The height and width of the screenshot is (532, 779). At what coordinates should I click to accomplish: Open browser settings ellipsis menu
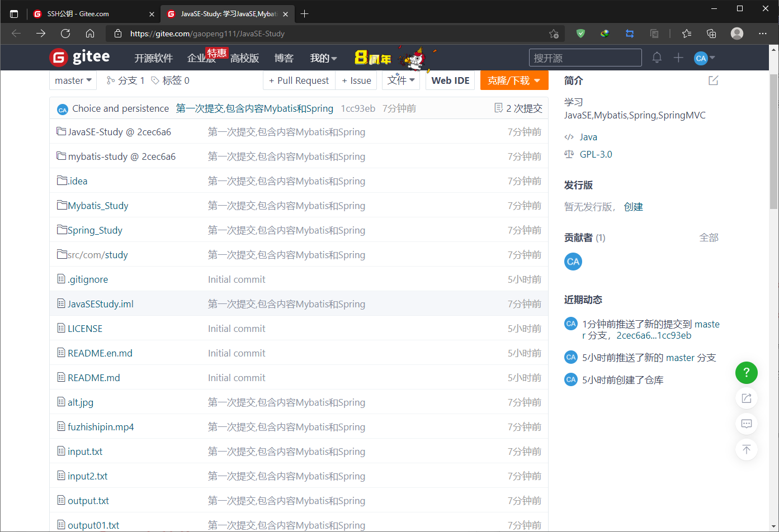point(763,34)
